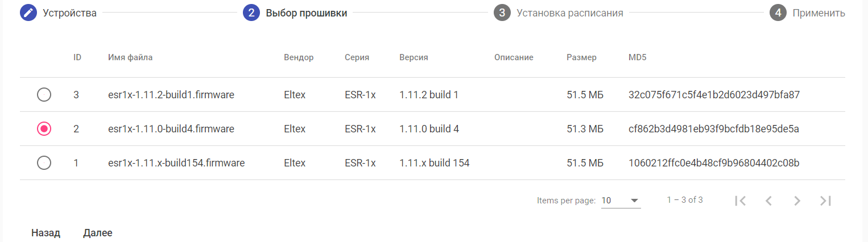Open the Установка расписания step
Image resolution: width=868 pixels, height=242 pixels.
(x=569, y=13)
